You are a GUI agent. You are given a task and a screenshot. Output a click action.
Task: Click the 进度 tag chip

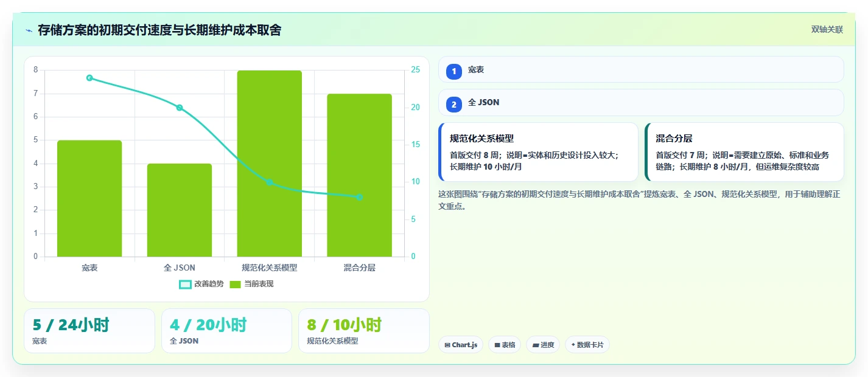click(543, 345)
